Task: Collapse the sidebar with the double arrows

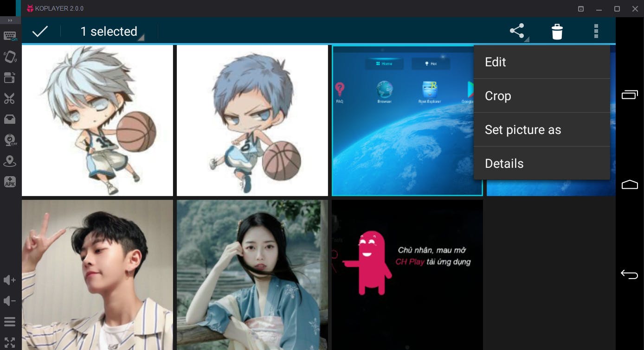Action: [x=10, y=20]
